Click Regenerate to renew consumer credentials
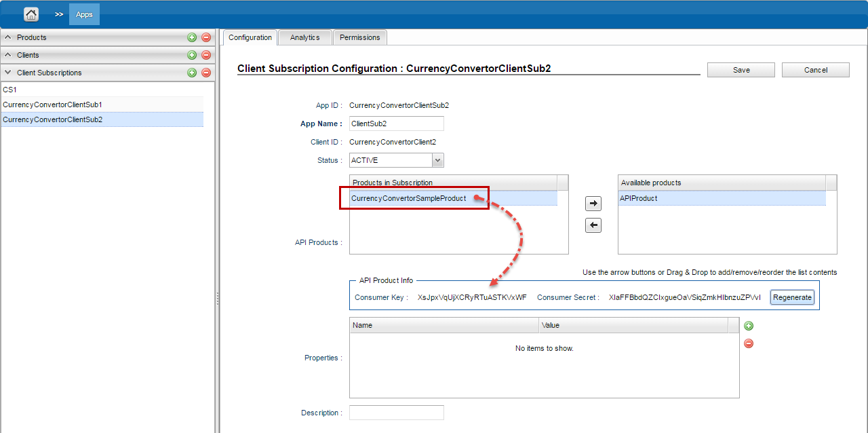The width and height of the screenshot is (868, 433). click(792, 297)
